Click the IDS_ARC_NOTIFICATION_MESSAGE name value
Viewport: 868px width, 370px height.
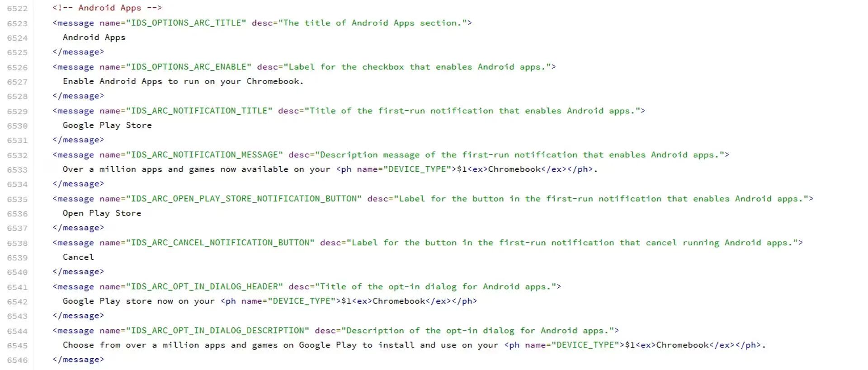205,155
